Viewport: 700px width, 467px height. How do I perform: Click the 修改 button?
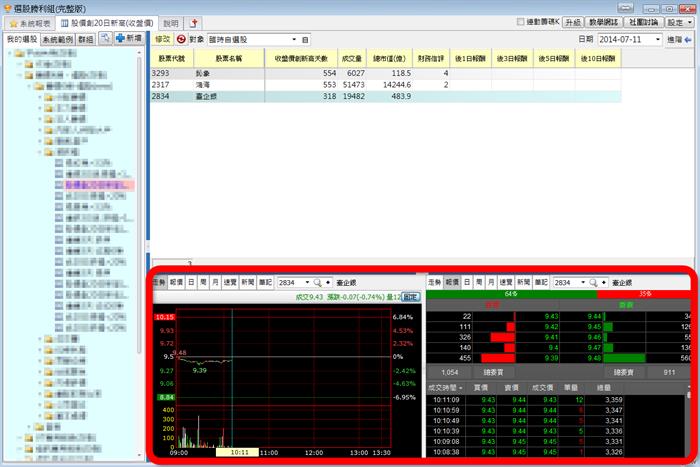click(x=163, y=39)
